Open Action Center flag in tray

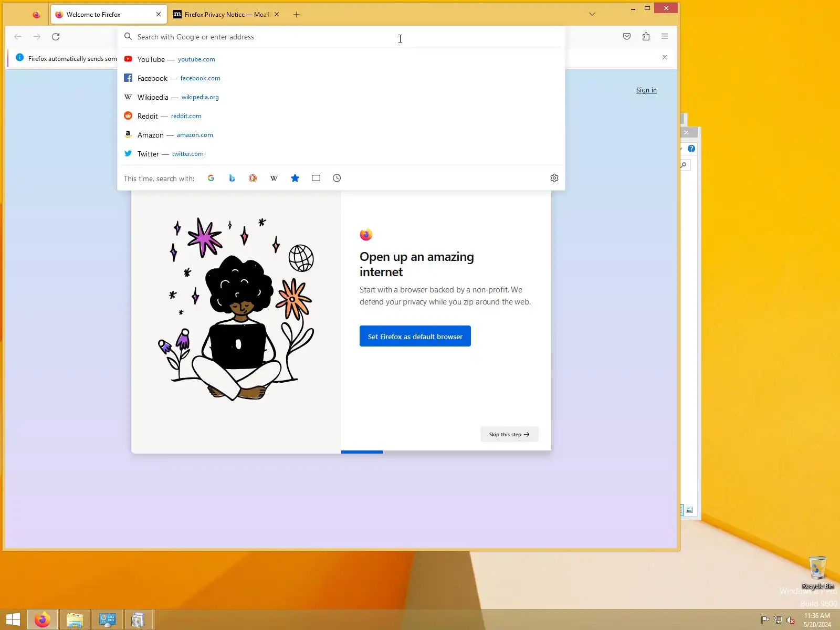765,620
